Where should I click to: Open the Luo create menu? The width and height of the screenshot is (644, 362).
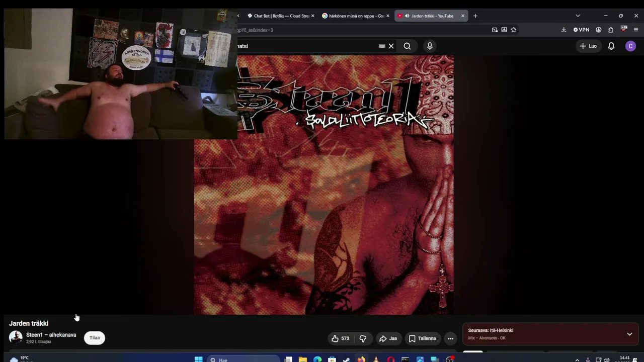tap(588, 46)
